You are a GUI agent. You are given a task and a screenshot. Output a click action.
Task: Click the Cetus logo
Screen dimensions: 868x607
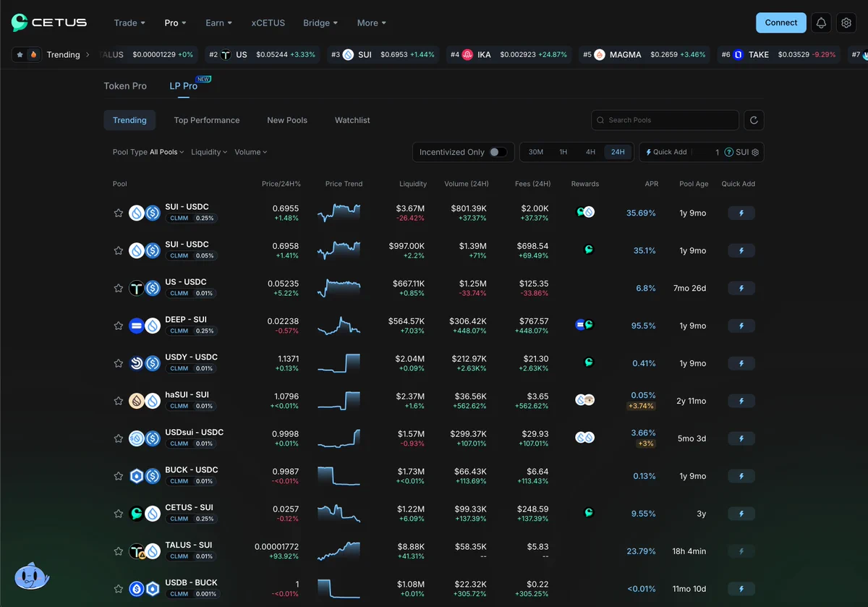pos(49,22)
